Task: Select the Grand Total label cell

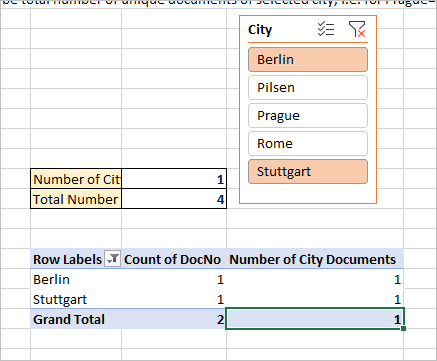Action: pos(76,319)
